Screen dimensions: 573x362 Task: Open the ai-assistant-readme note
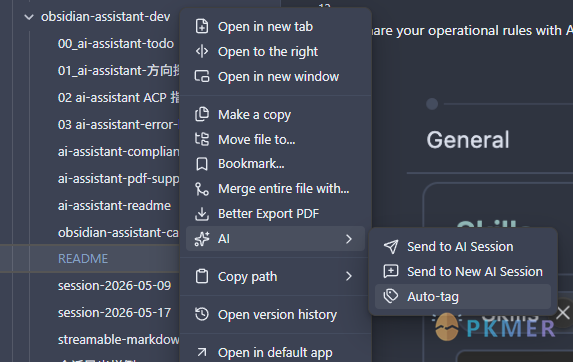tap(114, 206)
